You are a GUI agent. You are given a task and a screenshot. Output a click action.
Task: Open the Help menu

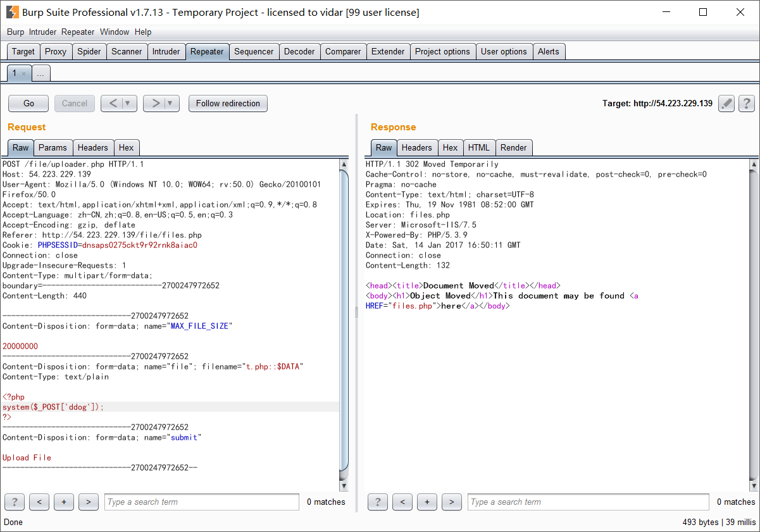point(143,32)
